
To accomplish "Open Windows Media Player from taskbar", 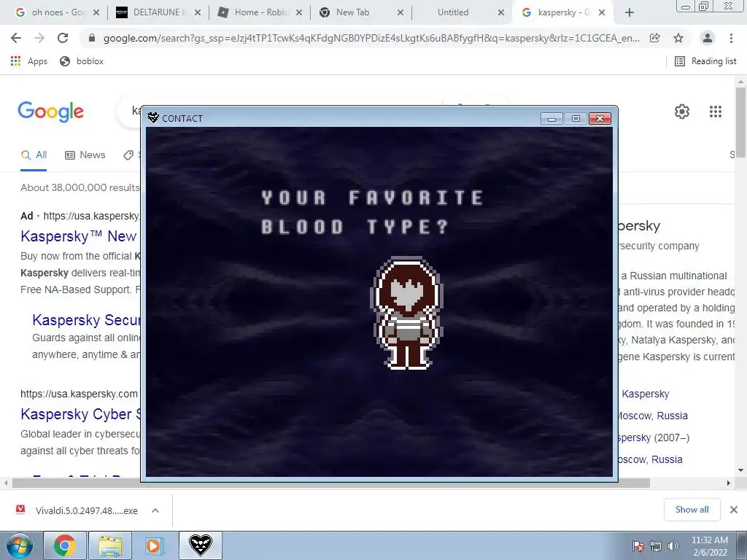I will pyautogui.click(x=154, y=545).
